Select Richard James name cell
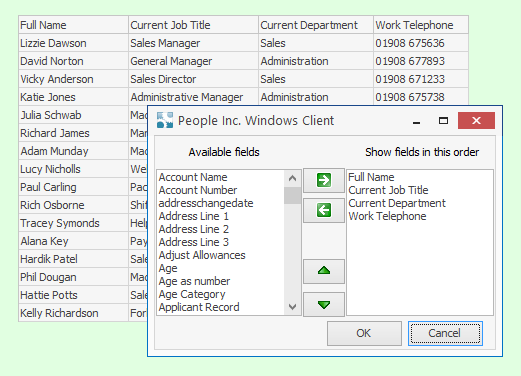Image resolution: width=521 pixels, height=376 pixels. [73, 133]
